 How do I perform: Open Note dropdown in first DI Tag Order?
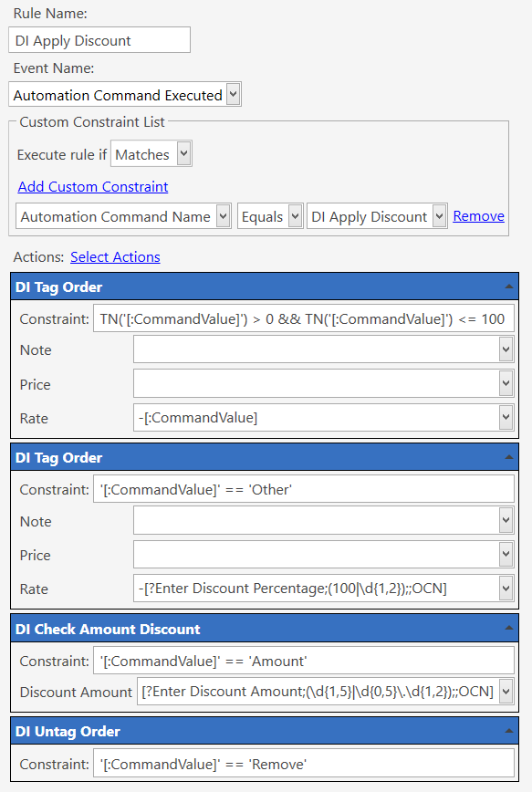[x=506, y=349]
